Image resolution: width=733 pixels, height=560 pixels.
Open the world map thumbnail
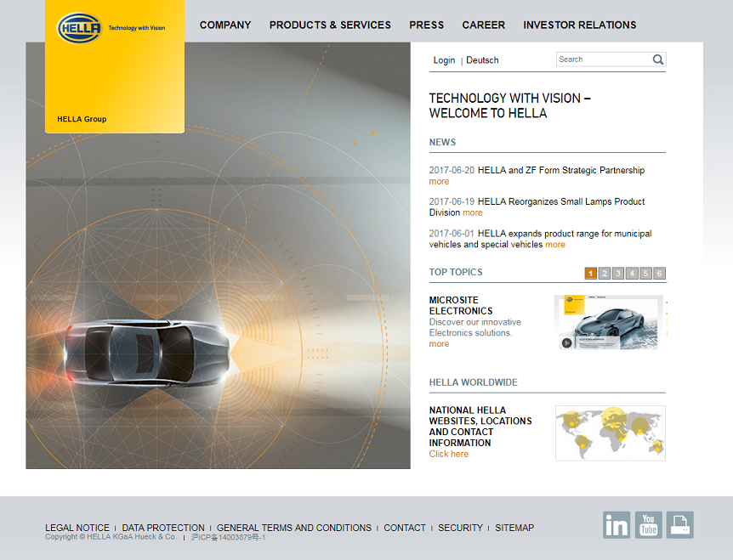(610, 433)
